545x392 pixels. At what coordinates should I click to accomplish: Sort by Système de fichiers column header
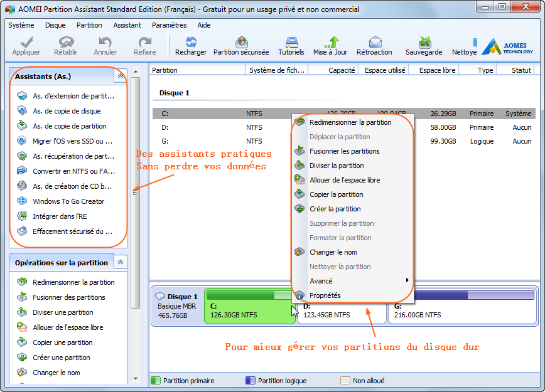pyautogui.click(x=277, y=70)
